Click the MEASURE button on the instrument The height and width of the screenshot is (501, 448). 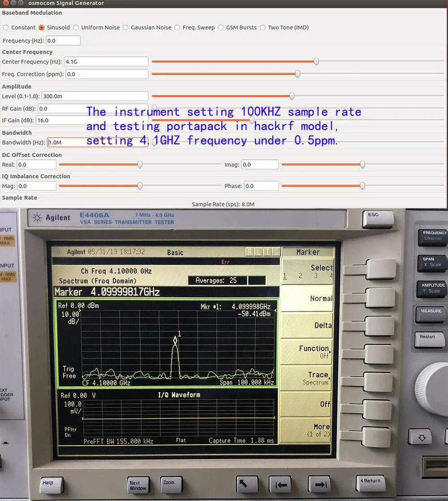pos(431,314)
